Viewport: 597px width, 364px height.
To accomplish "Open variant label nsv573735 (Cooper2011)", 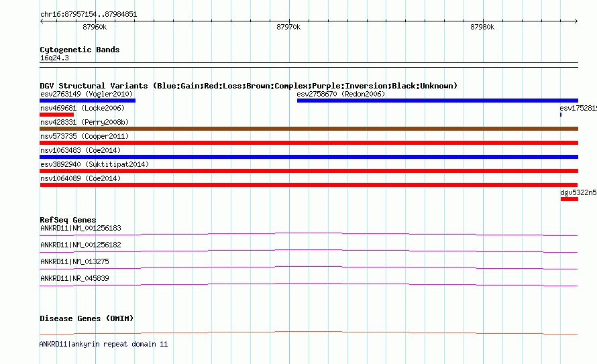I will tap(85, 136).
